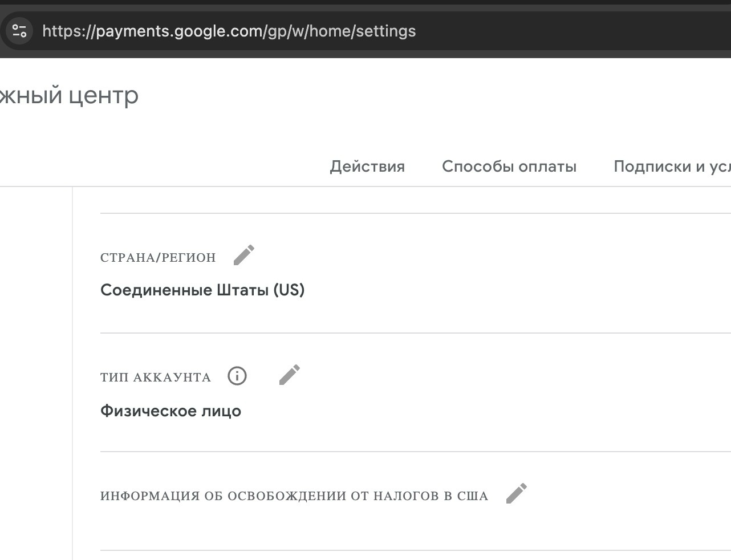
Task: Select the Физическое лицо account type text
Action: pos(170,411)
